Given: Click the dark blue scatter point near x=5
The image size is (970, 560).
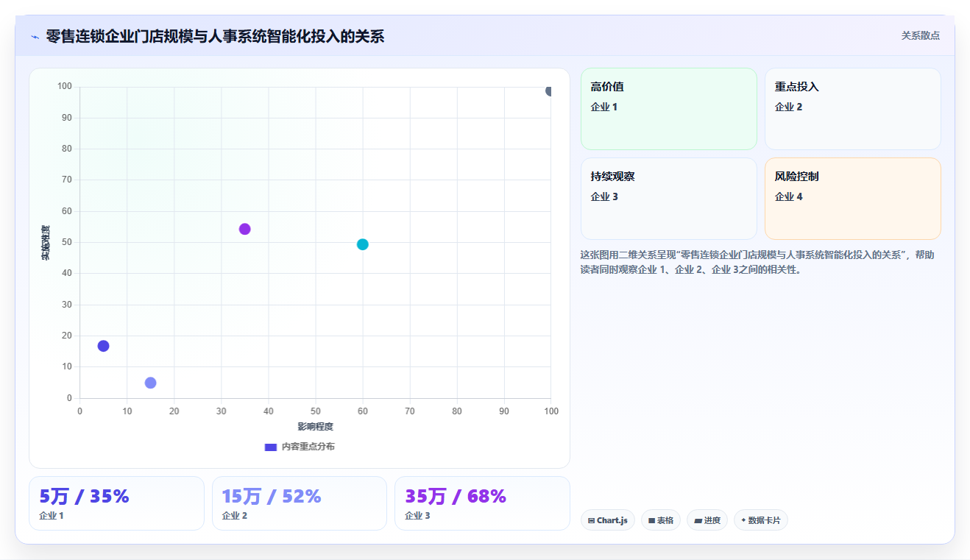Looking at the screenshot, I should point(103,346).
